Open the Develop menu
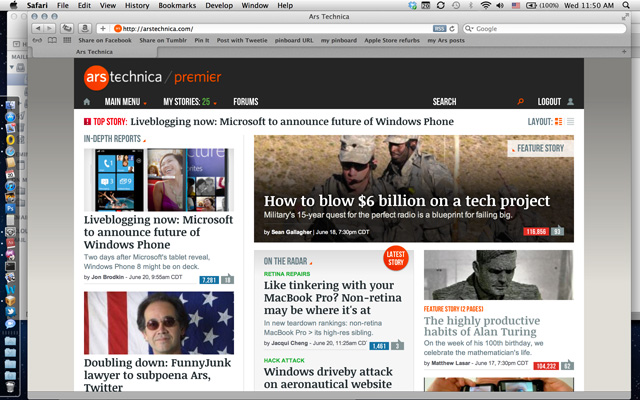The image size is (640, 400). coord(219,5)
